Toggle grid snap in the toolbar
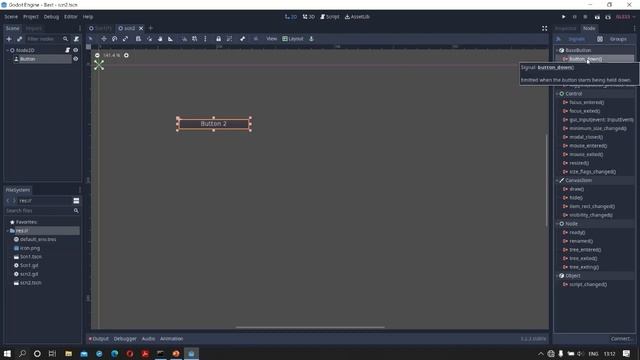Image resolution: width=640 pixels, height=360 pixels. click(x=195, y=39)
